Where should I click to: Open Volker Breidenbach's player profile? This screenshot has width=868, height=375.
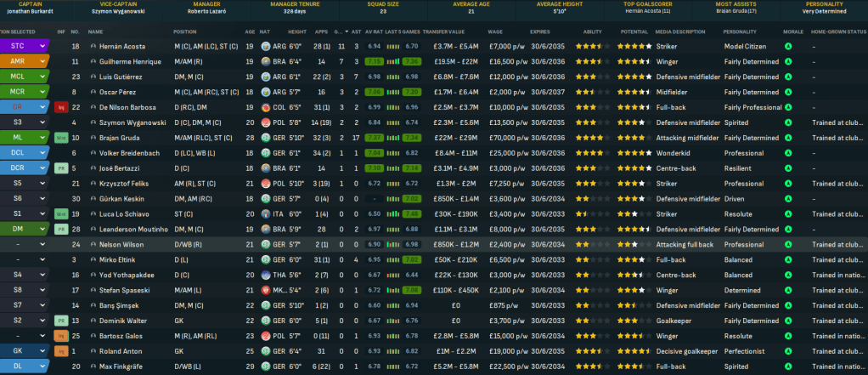point(129,153)
